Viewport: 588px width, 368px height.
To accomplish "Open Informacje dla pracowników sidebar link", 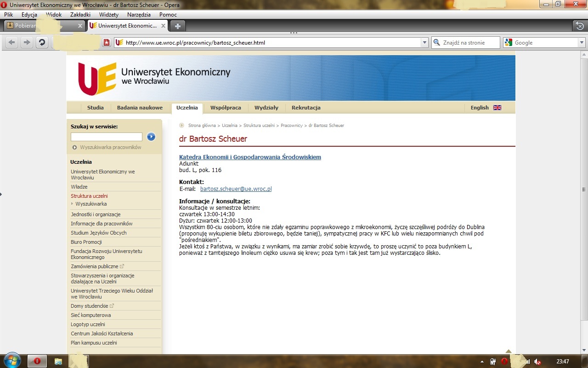I will pos(102,224).
